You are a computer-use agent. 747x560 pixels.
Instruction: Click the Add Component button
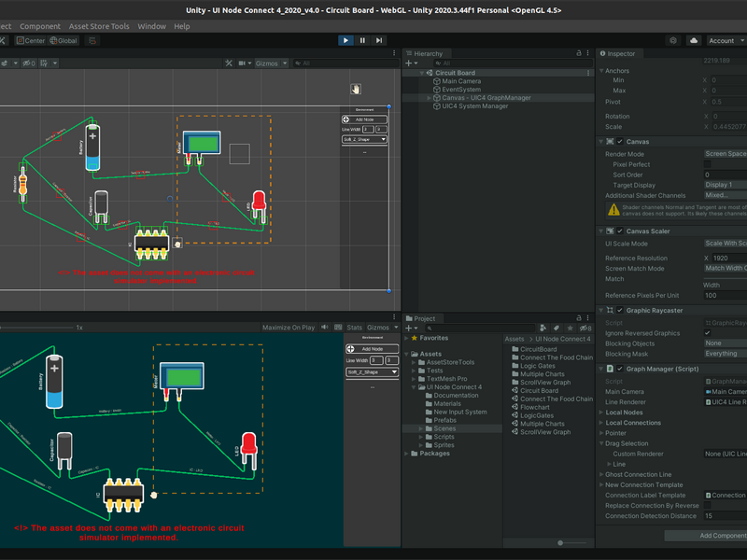point(706,536)
